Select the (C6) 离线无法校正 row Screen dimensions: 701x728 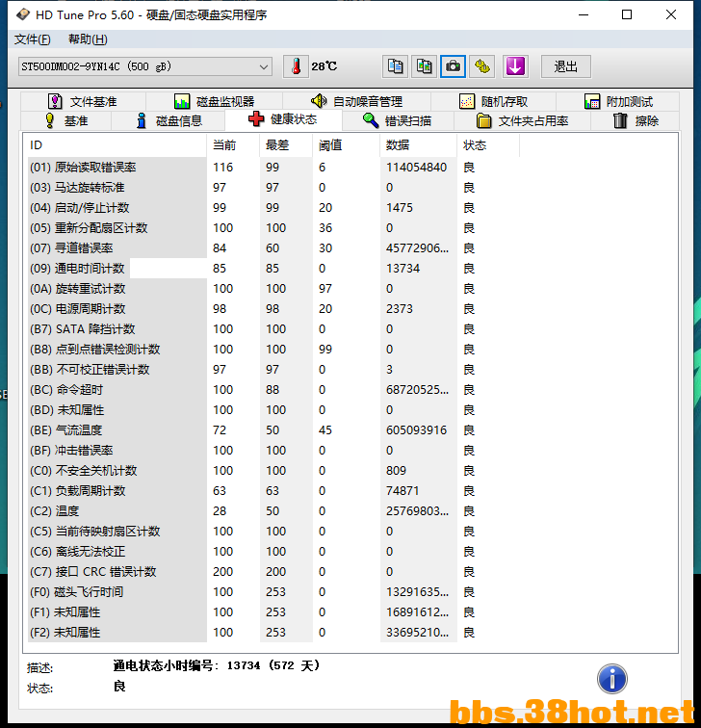[273, 551]
